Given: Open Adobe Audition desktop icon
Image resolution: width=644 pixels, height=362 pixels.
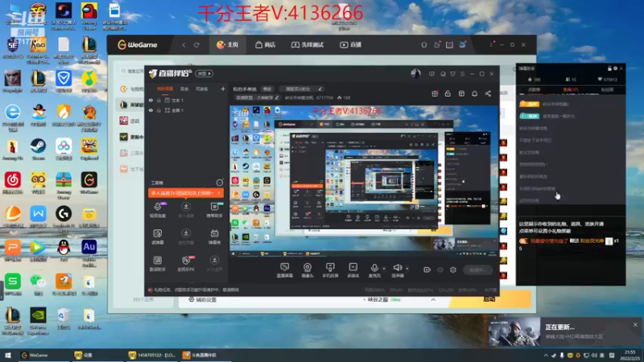Looking at the screenshot, I should 89,251.
